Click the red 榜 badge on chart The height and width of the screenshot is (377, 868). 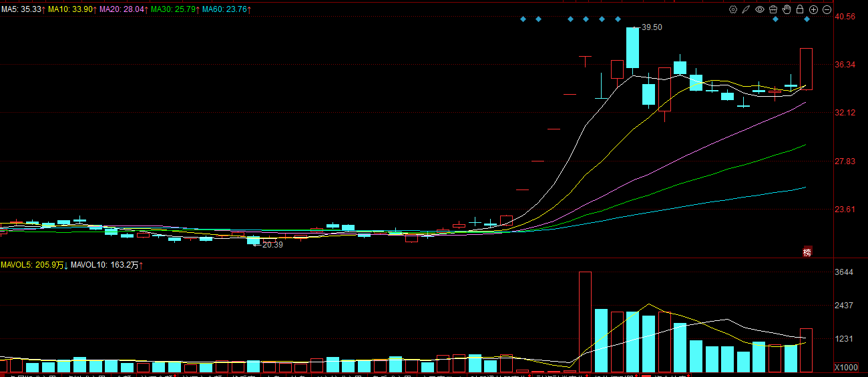(807, 252)
